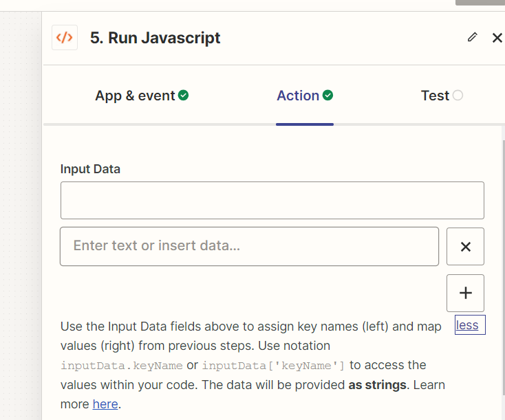Remove the input data row with X
This screenshot has width=505, height=420.
tap(465, 247)
